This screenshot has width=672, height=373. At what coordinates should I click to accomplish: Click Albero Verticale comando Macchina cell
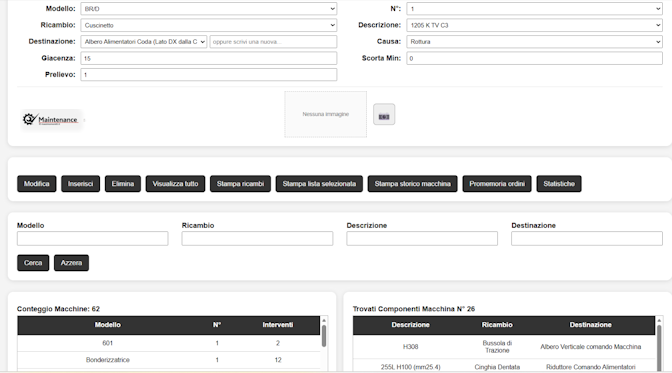(x=591, y=347)
